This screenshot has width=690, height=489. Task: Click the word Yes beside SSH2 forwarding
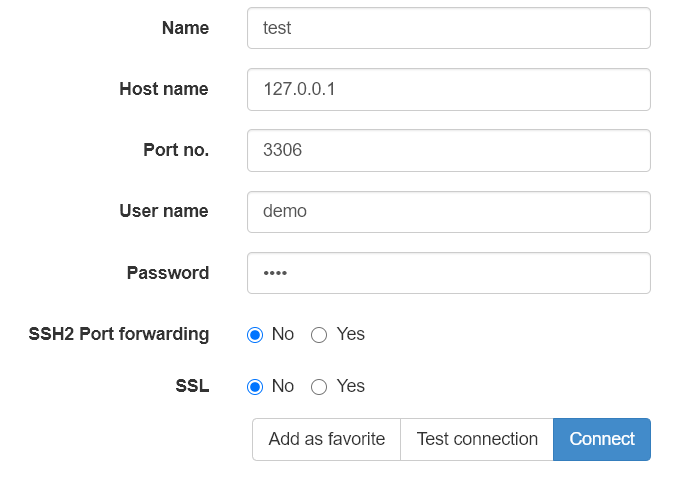click(351, 334)
